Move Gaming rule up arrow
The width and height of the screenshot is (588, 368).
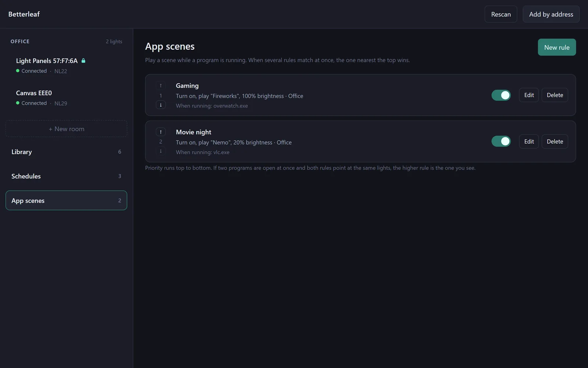161,86
